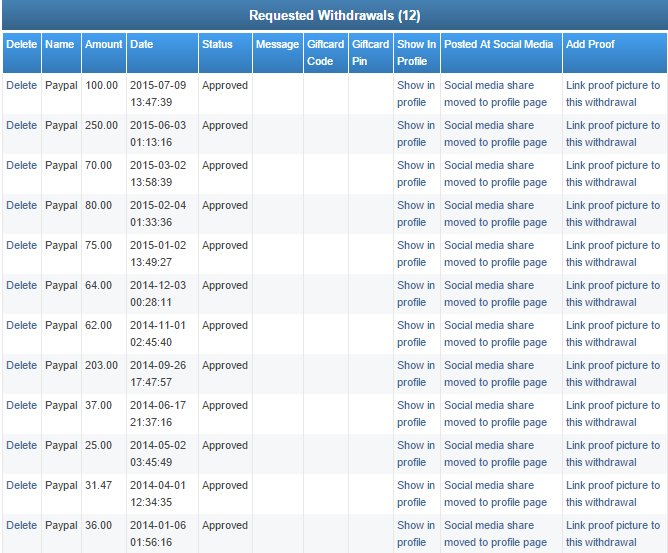Link proof picture to 37.00 withdrawal
This screenshot has width=668, height=553.
pyautogui.click(x=613, y=414)
